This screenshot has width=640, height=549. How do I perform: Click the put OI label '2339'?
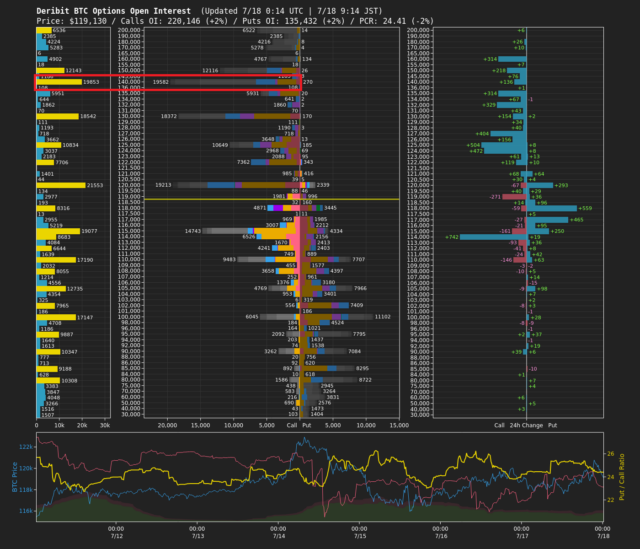(323, 185)
